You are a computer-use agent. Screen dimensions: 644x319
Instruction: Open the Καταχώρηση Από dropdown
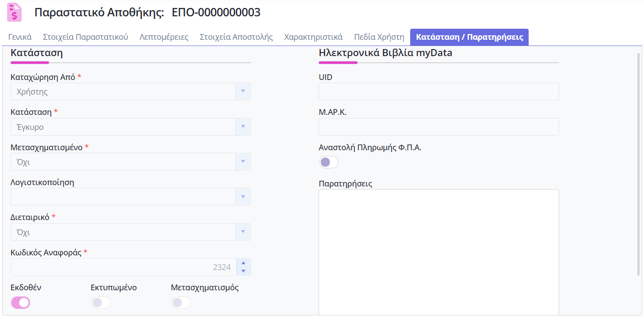(x=243, y=91)
